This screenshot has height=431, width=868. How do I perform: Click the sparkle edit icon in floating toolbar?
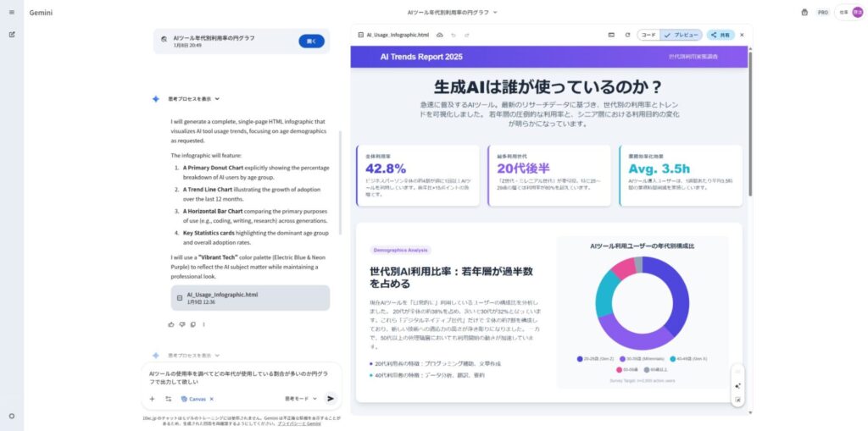[738, 386]
